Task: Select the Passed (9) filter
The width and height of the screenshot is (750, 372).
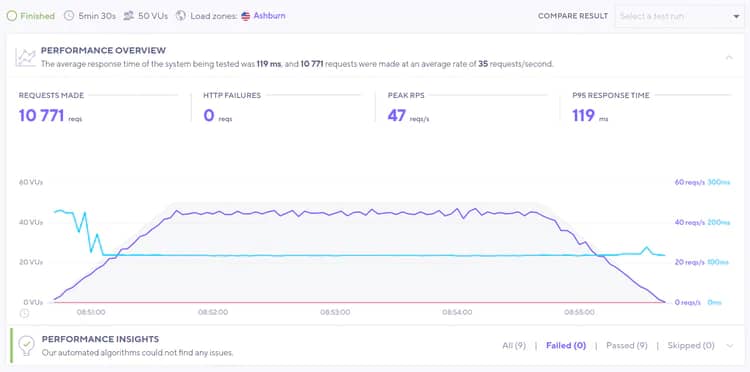Action: pyautogui.click(x=627, y=345)
